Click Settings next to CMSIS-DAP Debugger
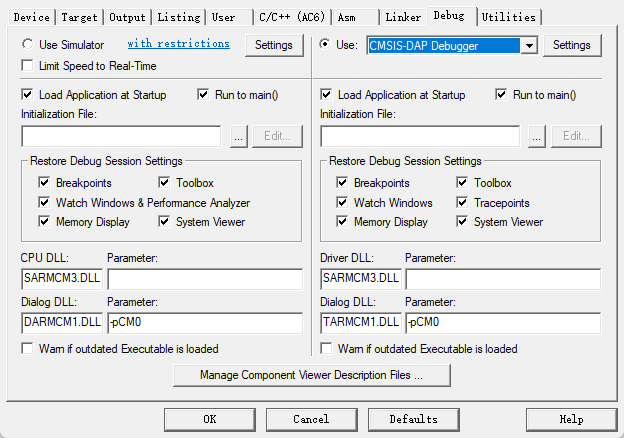 572,45
